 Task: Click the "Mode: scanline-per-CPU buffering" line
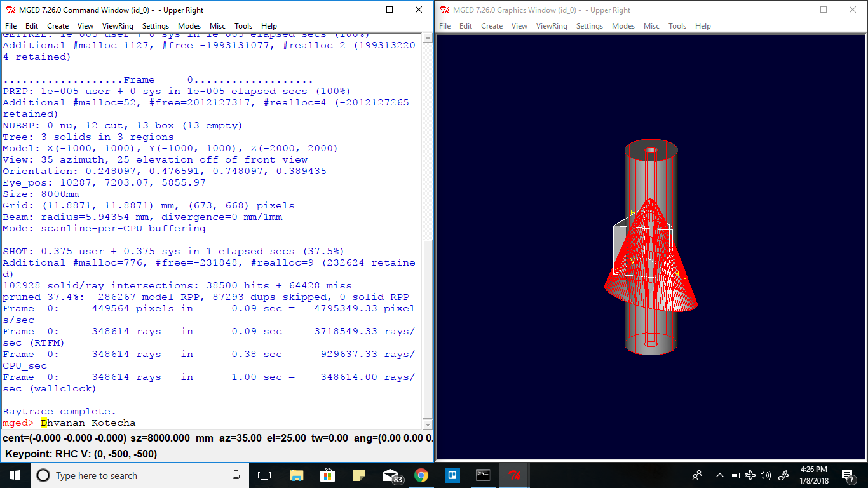(x=104, y=228)
